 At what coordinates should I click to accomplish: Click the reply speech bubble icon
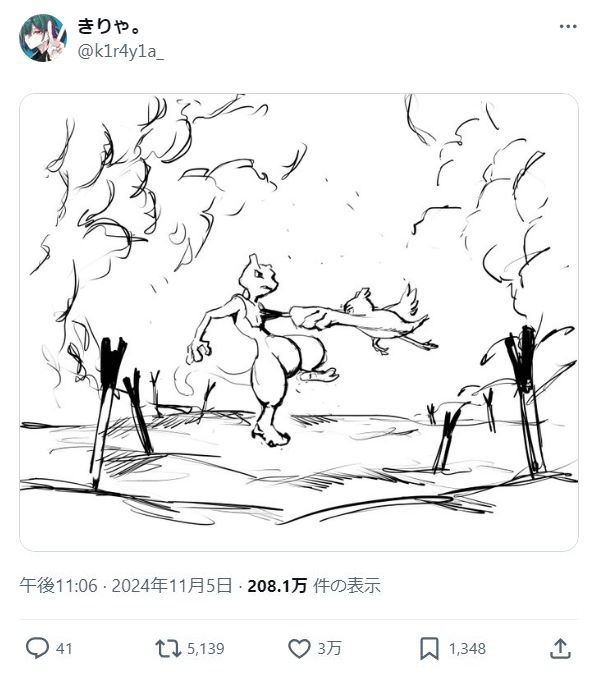[x=37, y=648]
